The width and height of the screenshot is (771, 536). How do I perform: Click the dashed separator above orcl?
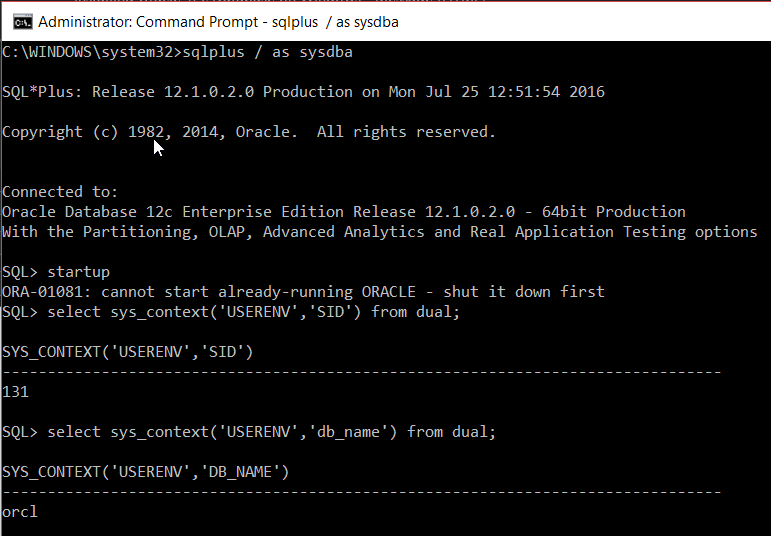point(360,491)
